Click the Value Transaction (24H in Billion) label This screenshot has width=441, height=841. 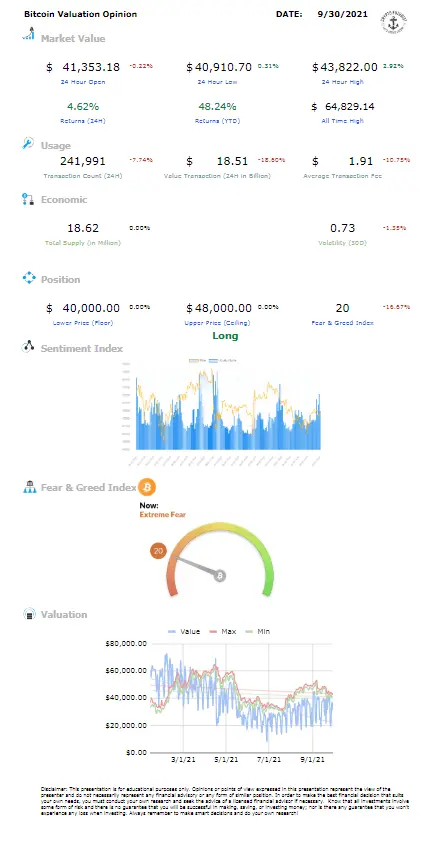(217, 176)
